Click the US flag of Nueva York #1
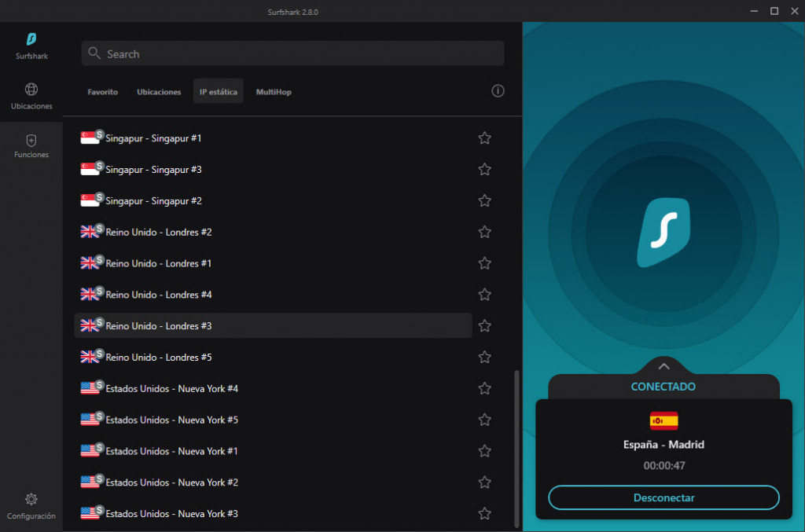Viewport: 805px width, 532px height. coord(90,452)
